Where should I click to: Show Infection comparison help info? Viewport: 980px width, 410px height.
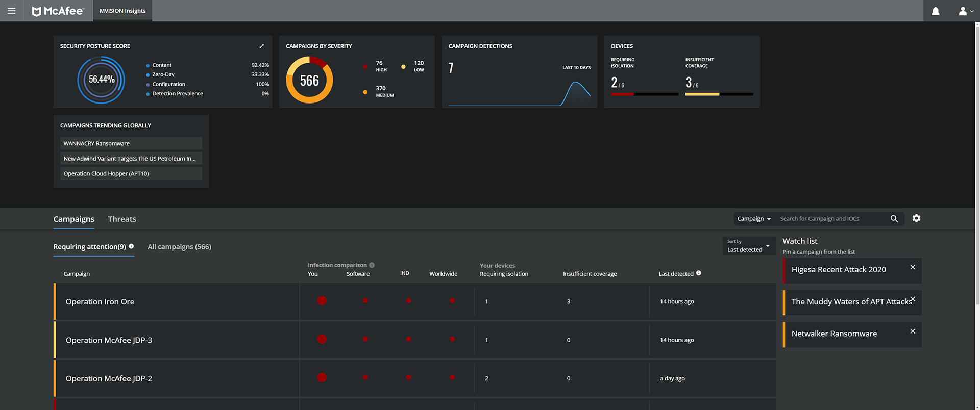point(372,265)
